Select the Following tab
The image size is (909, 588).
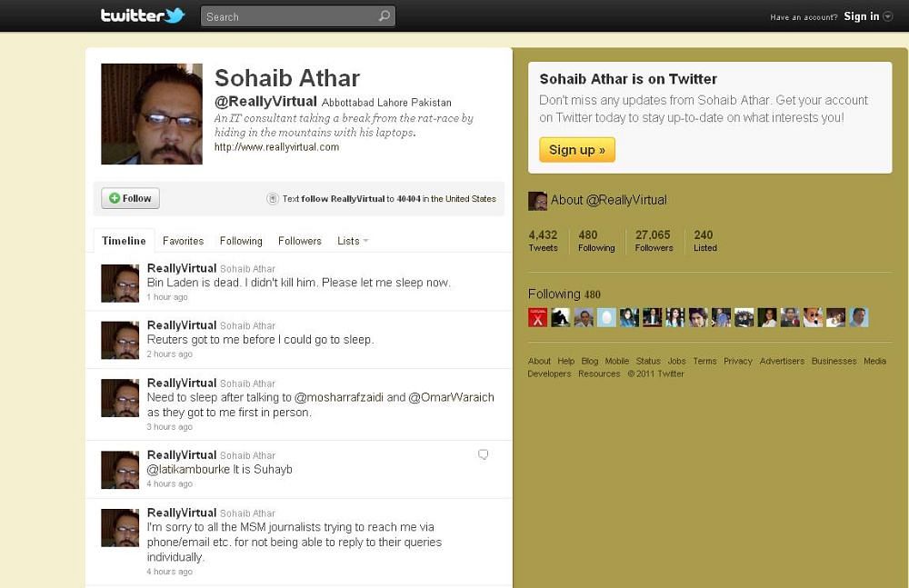click(x=241, y=241)
